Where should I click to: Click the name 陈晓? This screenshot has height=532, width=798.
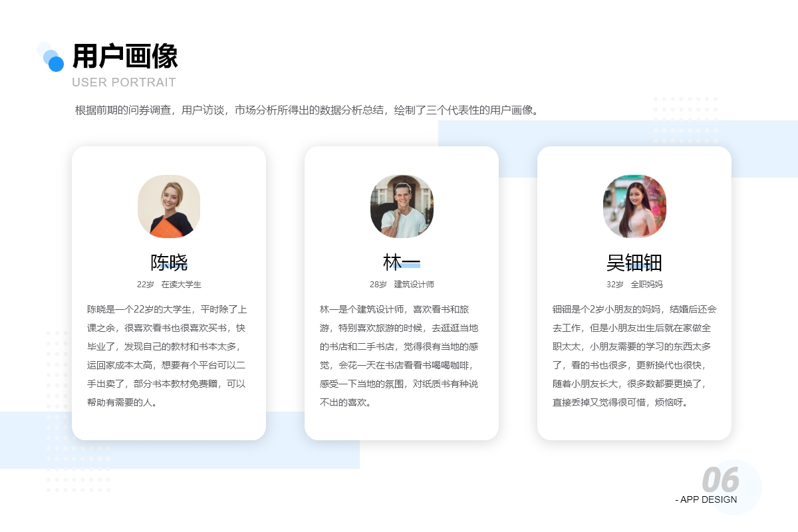(x=169, y=262)
